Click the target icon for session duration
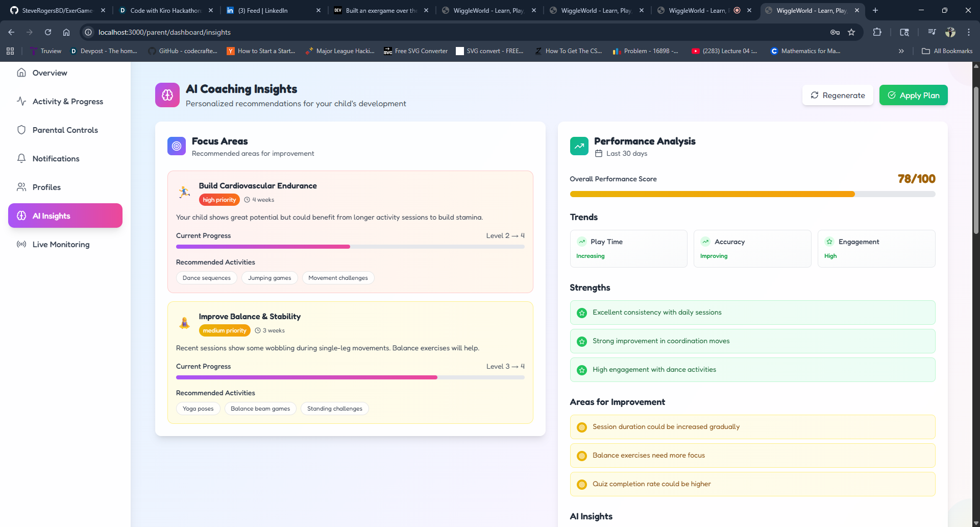Screen dimensions: 980x527 click(581, 427)
